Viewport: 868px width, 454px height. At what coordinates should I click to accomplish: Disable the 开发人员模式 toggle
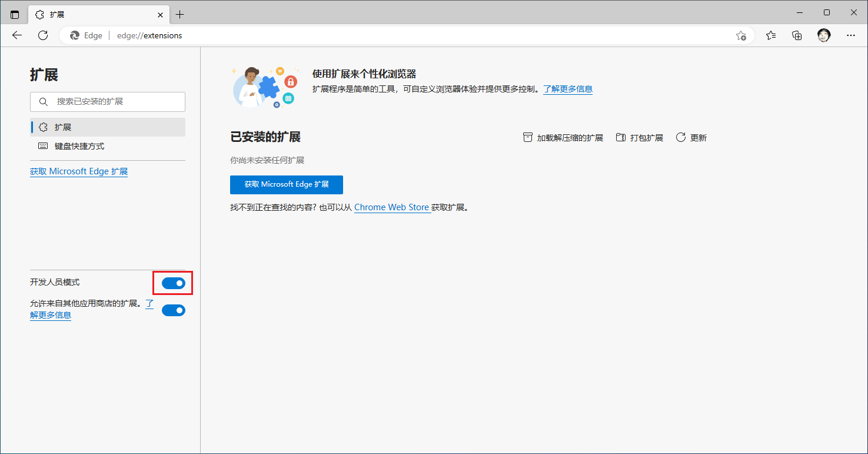point(174,284)
